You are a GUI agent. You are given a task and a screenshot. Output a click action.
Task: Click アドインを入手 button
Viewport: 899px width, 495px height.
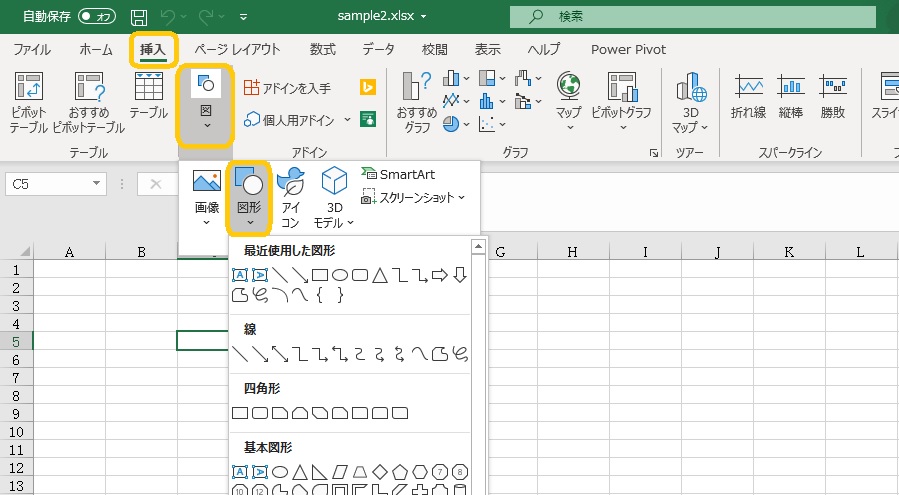click(287, 88)
